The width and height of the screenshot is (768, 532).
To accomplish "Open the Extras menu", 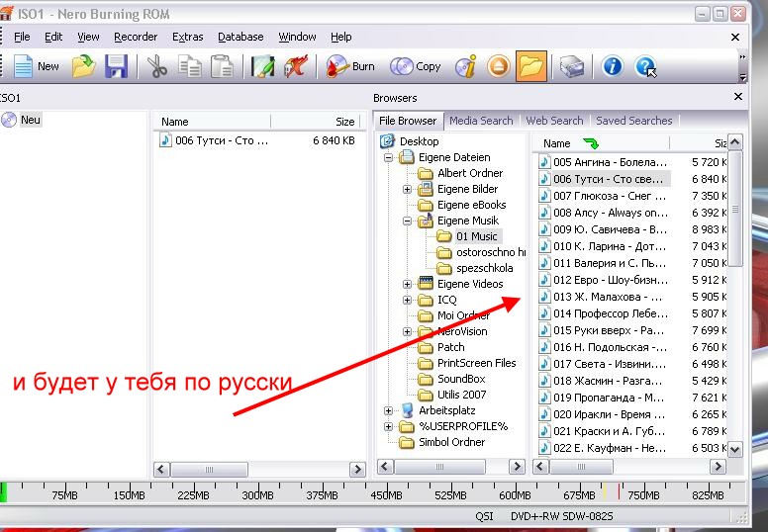I will [188, 37].
